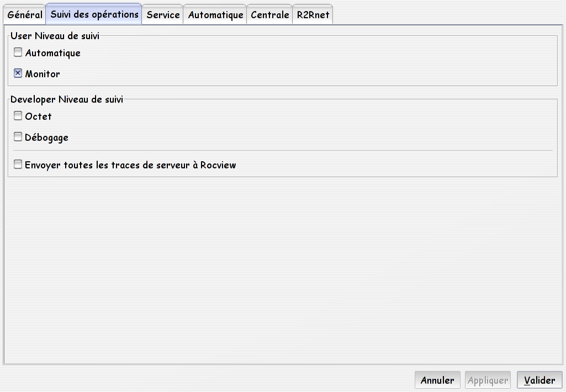Click the User Niveau de suivi heading
Viewport: 566px width, 392px height.
click(55, 36)
